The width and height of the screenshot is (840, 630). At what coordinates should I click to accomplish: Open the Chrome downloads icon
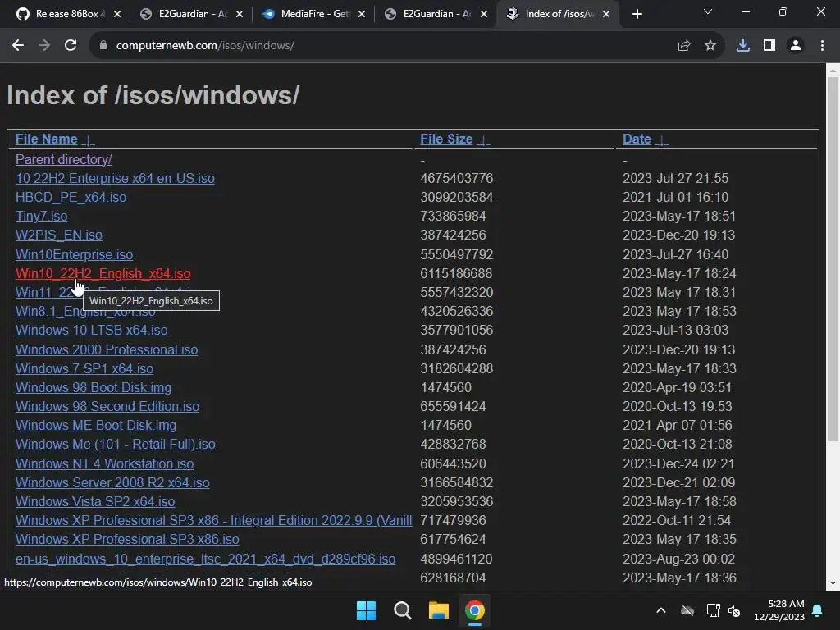(743, 46)
